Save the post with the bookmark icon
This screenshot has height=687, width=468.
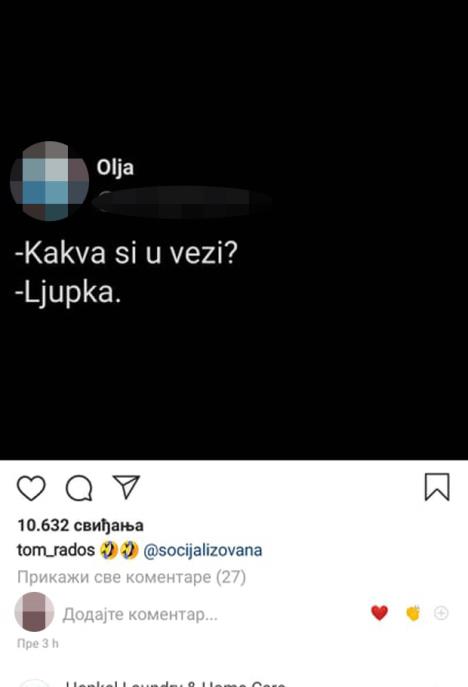coord(437,487)
